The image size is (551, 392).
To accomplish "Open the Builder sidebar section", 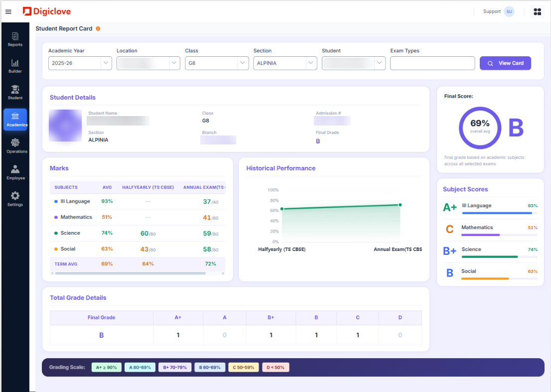I will click(x=15, y=66).
